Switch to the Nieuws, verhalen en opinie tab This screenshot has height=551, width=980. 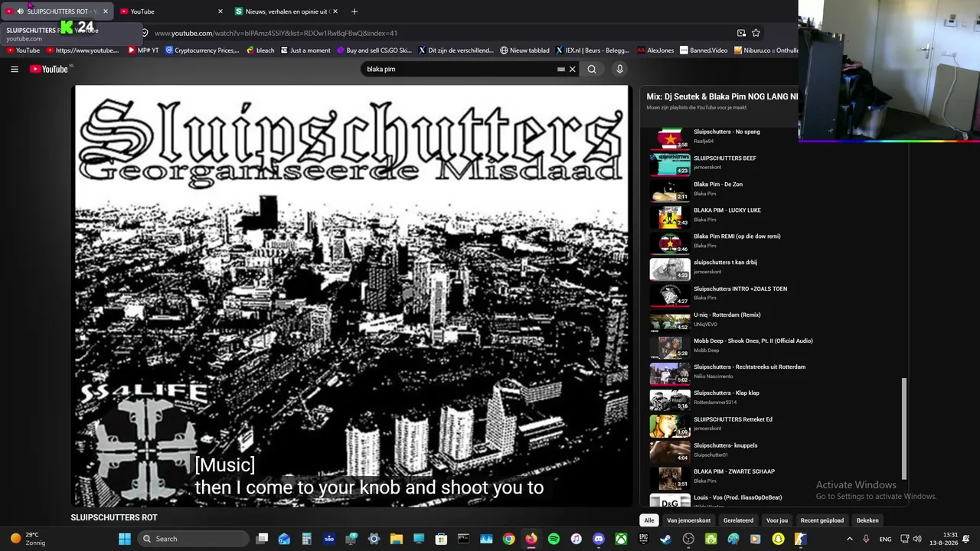286,11
